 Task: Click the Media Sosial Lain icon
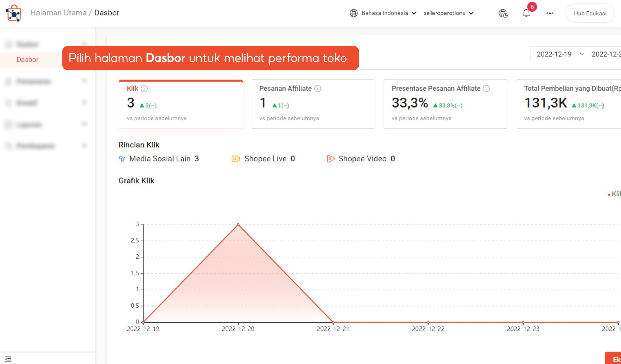(x=122, y=159)
